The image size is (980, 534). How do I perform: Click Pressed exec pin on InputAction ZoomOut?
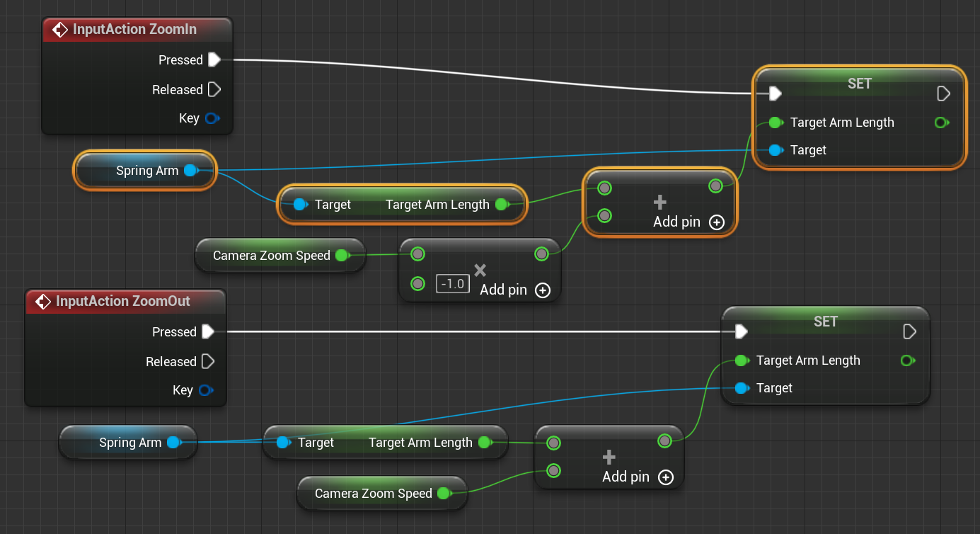pos(208,332)
